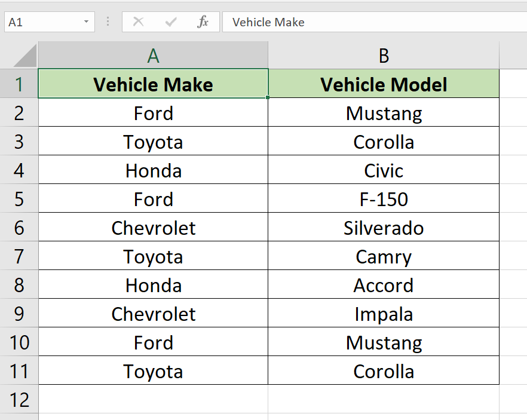The image size is (527, 420).
Task: Click the Enter checkmark formula bar icon
Action: (171, 22)
